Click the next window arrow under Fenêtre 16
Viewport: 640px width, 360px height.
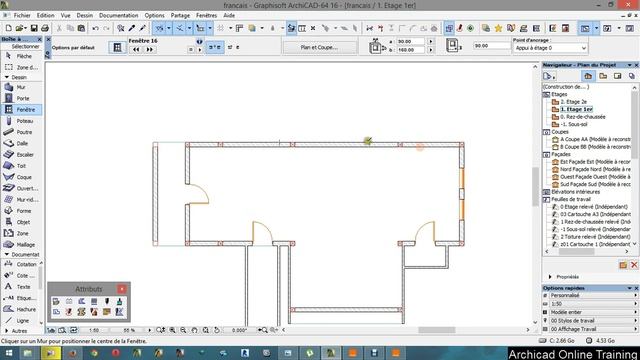[x=149, y=49]
